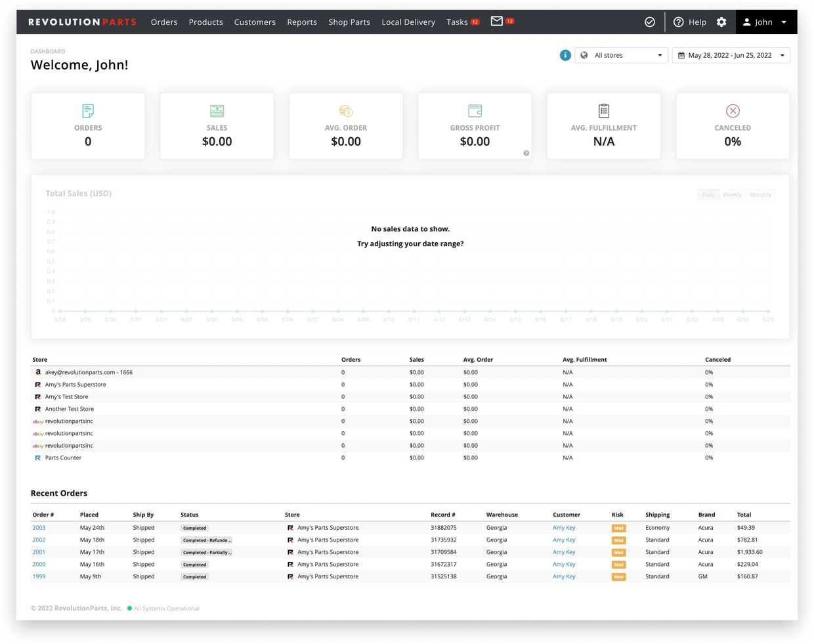Go to Local Delivery in navigation

pos(408,22)
